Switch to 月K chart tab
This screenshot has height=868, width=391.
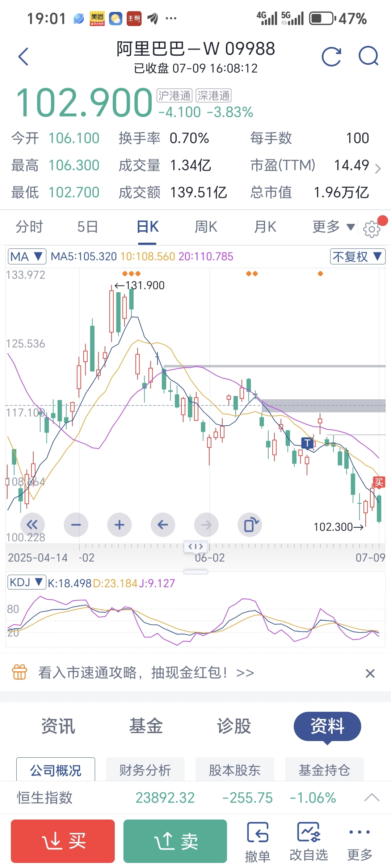pos(265,227)
